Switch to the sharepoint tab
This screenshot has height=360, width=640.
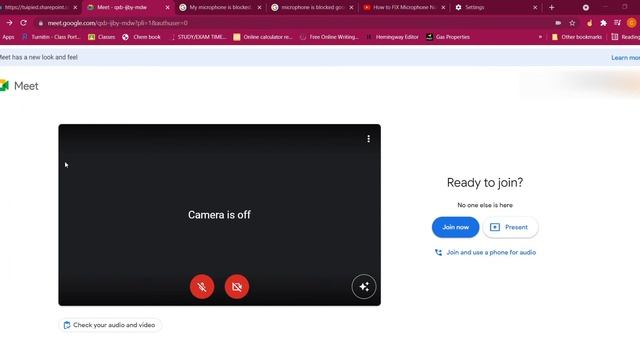pyautogui.click(x=39, y=7)
